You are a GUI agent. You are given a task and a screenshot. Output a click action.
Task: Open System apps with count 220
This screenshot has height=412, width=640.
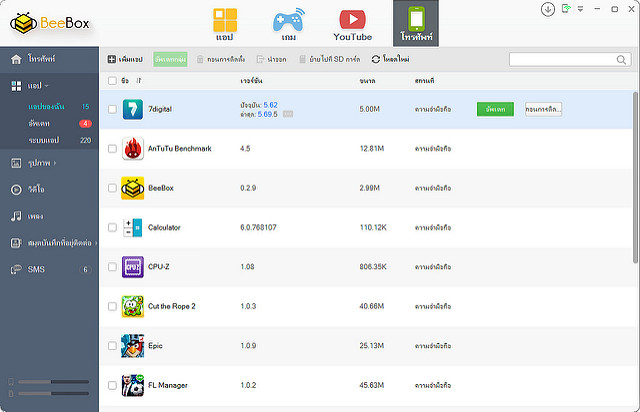[x=49, y=140]
